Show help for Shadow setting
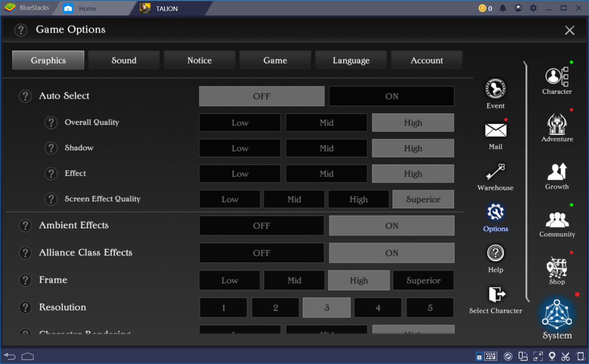This screenshot has height=364, width=589. [51, 148]
